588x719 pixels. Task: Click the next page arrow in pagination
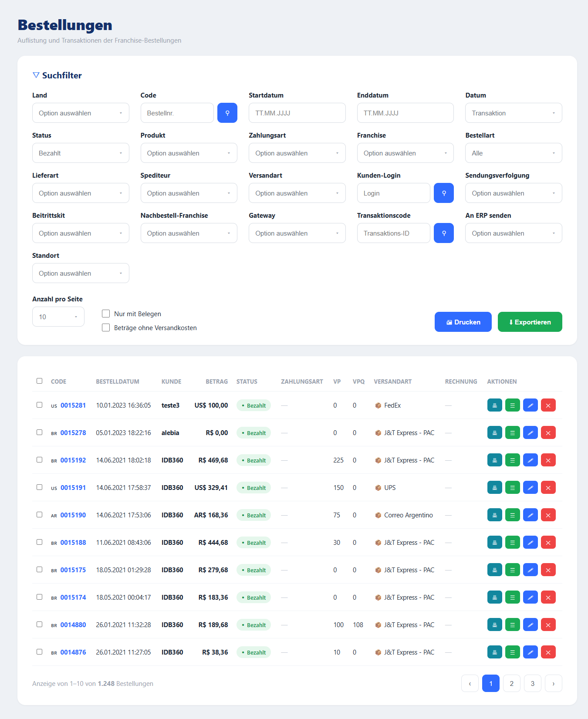pyautogui.click(x=554, y=683)
